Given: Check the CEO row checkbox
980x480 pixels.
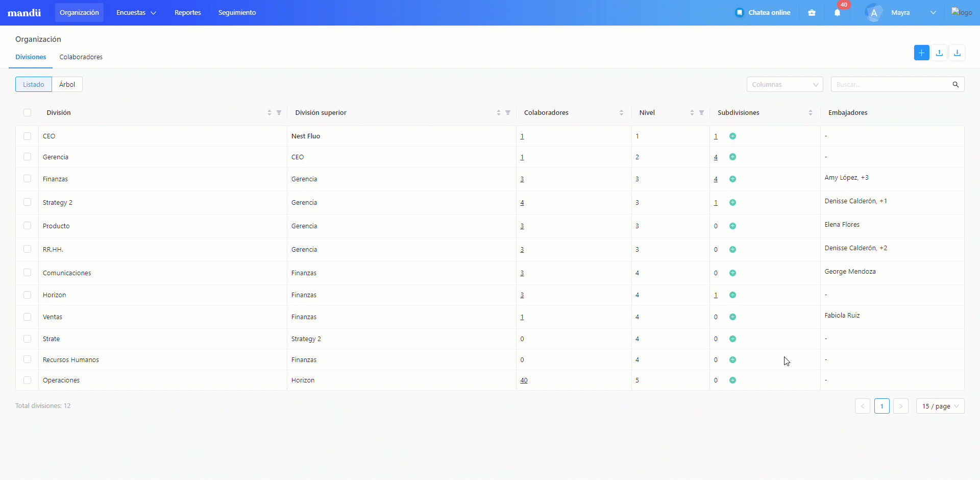Looking at the screenshot, I should tap(28, 136).
